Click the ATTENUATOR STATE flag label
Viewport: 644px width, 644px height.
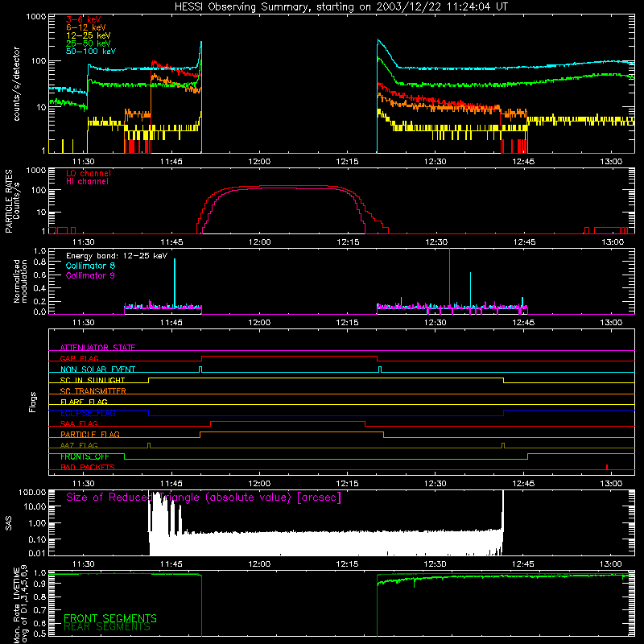click(x=97, y=348)
